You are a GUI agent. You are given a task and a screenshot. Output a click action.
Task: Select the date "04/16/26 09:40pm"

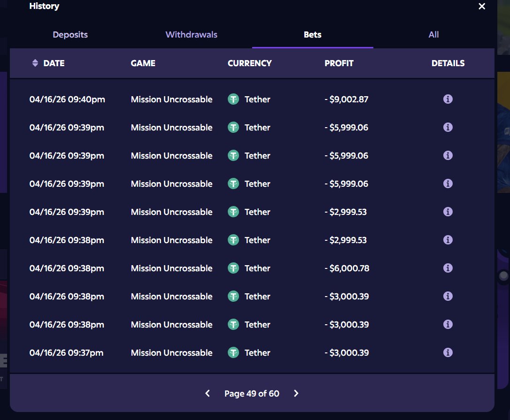point(67,99)
